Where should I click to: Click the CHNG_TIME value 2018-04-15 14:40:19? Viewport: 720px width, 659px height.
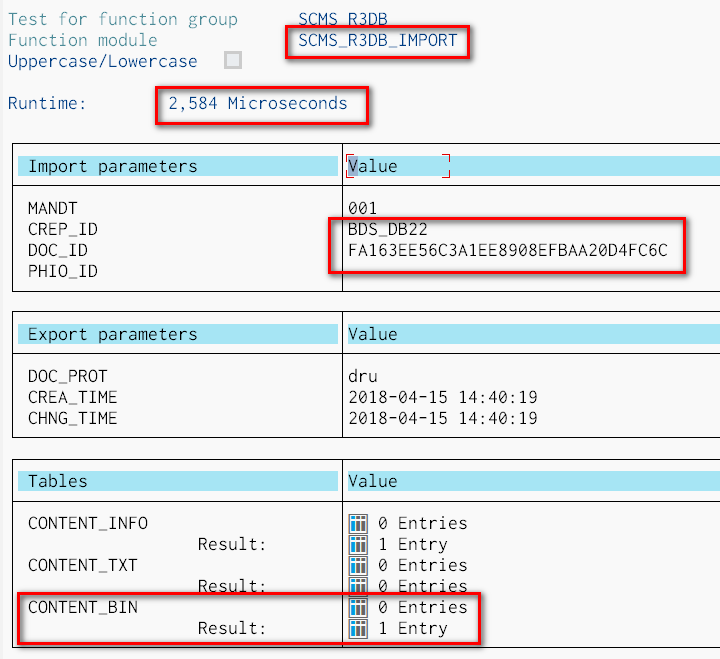(x=443, y=418)
